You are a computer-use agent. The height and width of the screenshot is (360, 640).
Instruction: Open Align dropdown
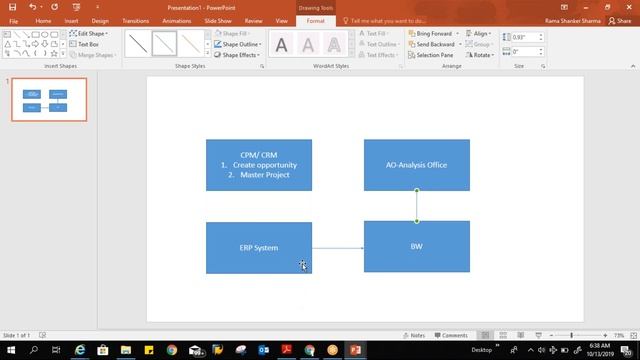pos(479,33)
